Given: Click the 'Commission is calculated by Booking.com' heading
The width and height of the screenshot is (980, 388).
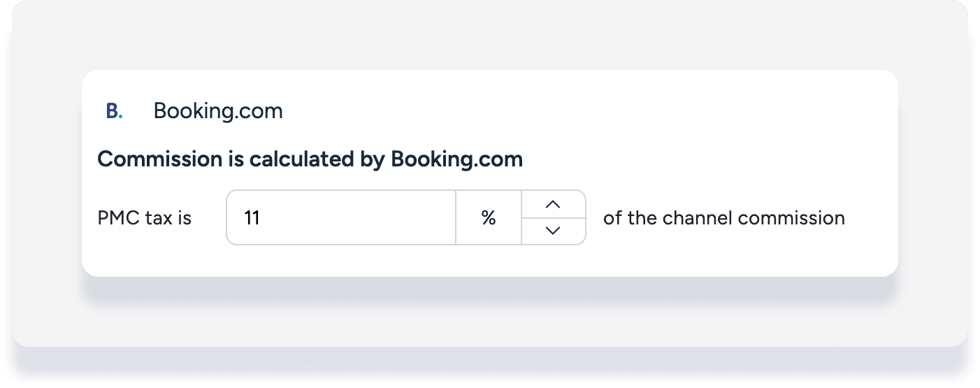Looking at the screenshot, I should click(x=310, y=159).
